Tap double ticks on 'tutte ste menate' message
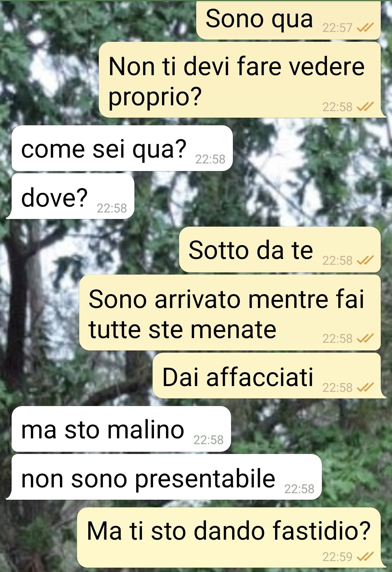392x572 pixels. point(365,338)
